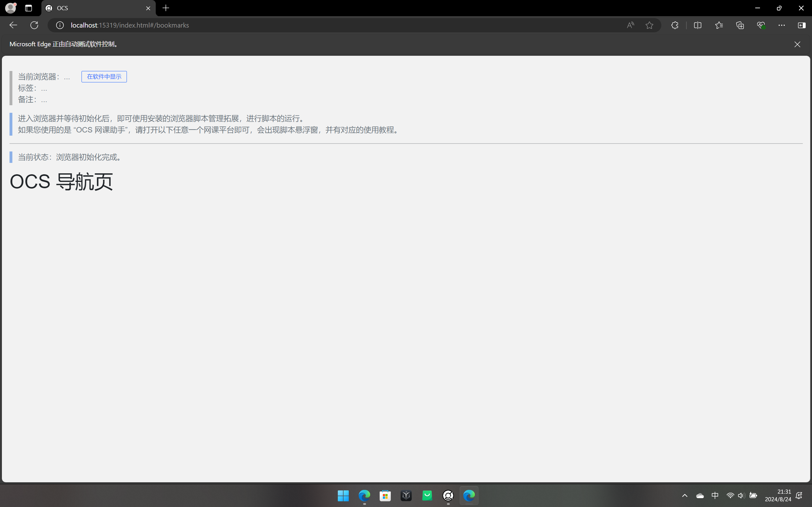Open Settings and more menu
Screen dimensions: 812x507
click(x=782, y=25)
